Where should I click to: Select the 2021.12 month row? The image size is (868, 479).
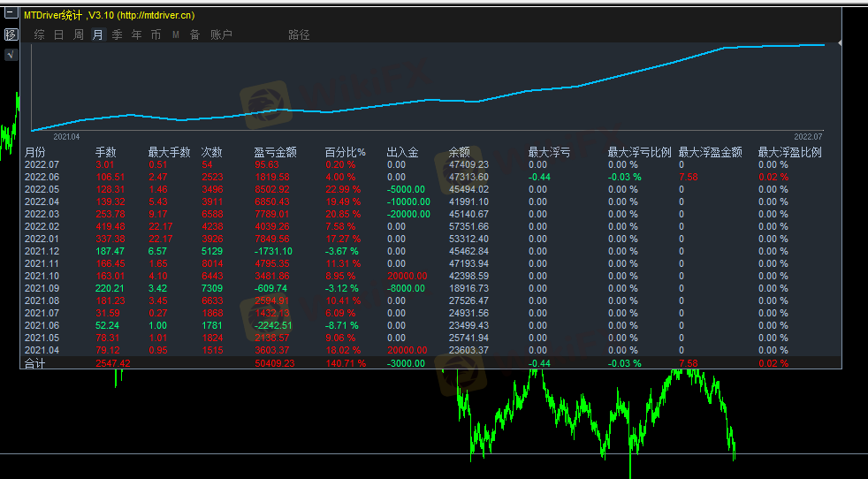(41, 251)
